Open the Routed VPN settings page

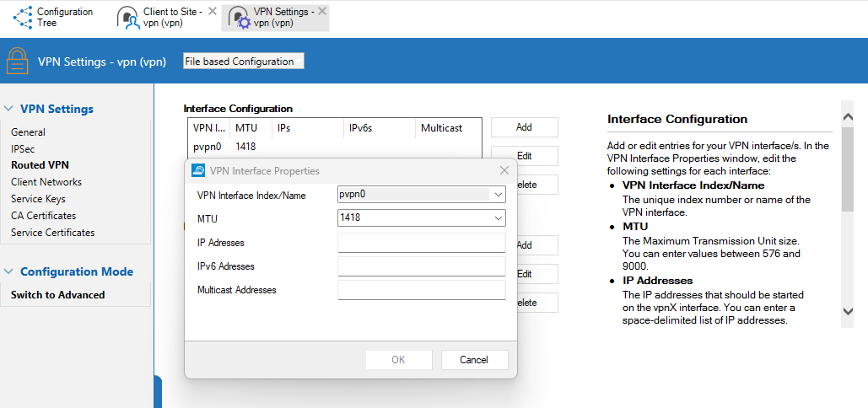pyautogui.click(x=40, y=165)
